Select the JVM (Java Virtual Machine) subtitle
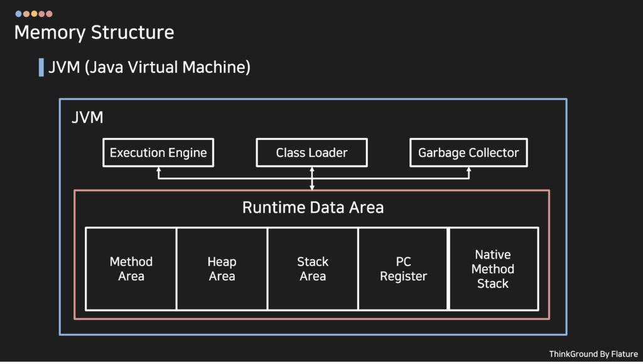Screen dimensions: 643x364 click(149, 67)
